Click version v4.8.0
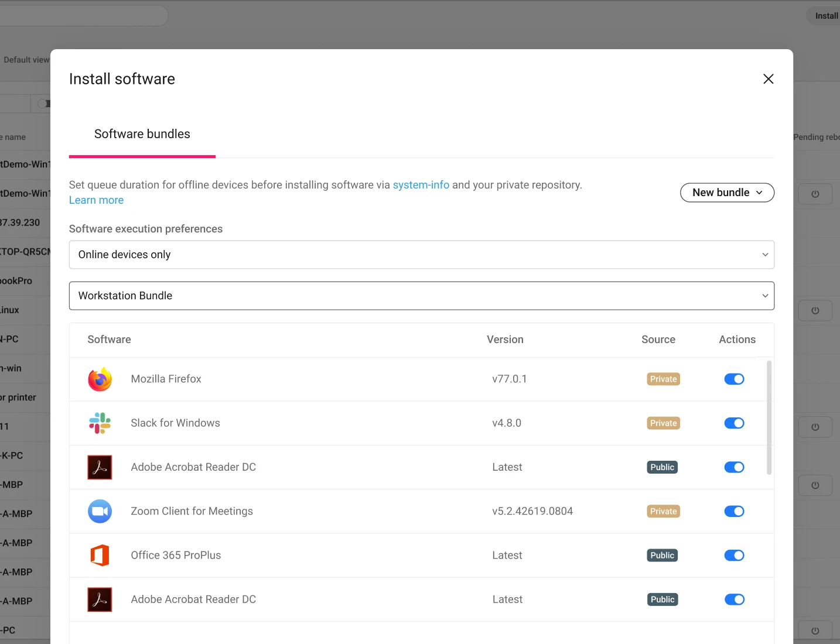 point(507,423)
